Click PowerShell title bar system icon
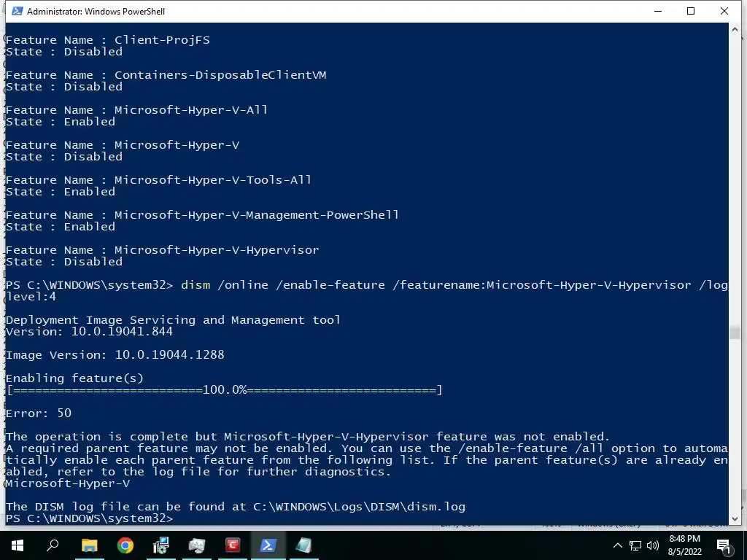This screenshot has width=747, height=560. [17, 11]
